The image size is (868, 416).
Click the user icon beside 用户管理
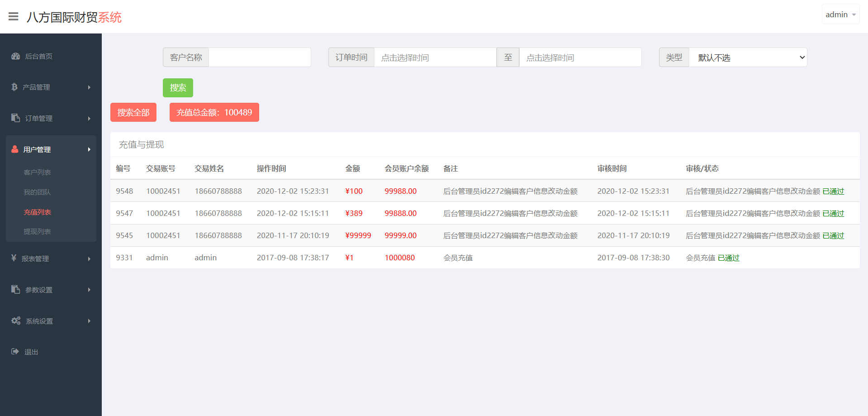(15, 149)
